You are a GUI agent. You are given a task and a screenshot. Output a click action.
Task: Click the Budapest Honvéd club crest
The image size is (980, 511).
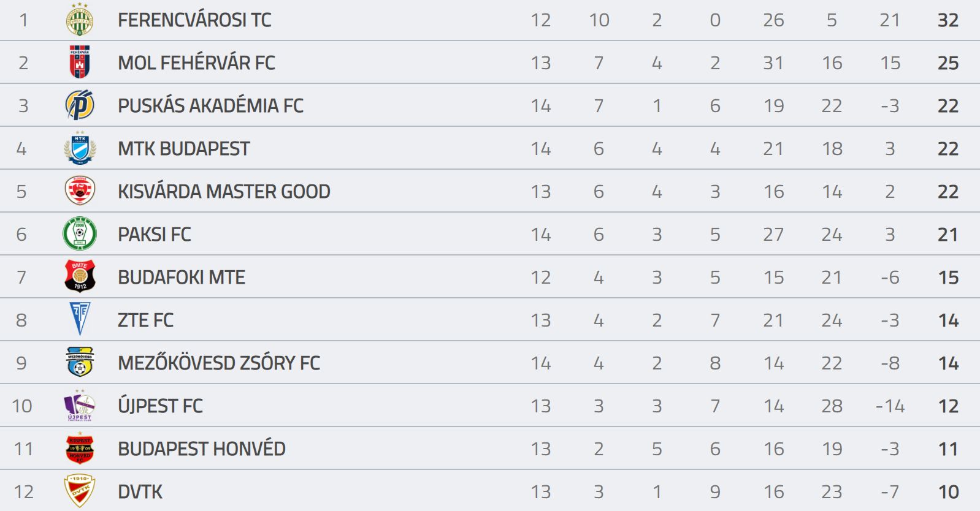click(80, 448)
